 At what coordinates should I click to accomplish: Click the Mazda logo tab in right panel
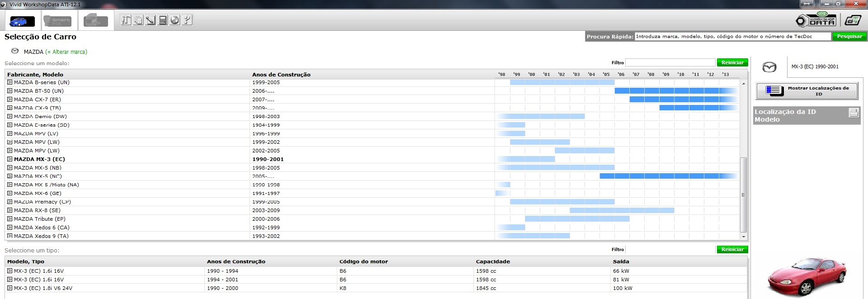(x=769, y=67)
